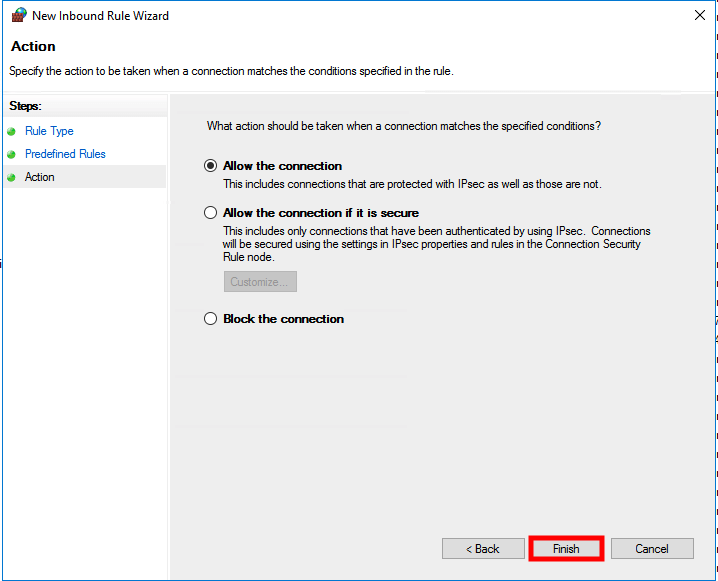Go back with the '< Back' button

(x=483, y=549)
